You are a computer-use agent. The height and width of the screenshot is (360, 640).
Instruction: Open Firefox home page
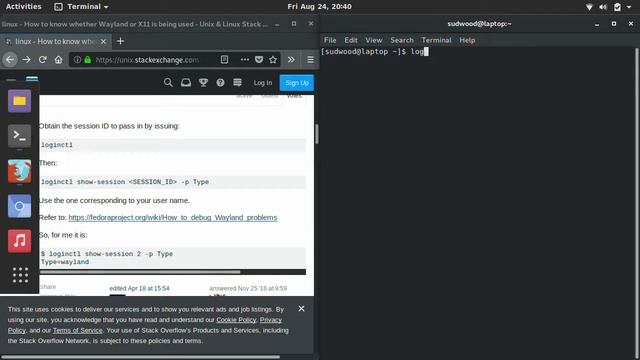tap(58, 60)
